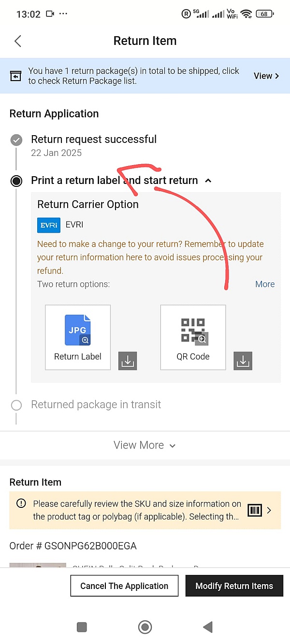Expand the SKU review notice arrow
The height and width of the screenshot is (644, 290).
coord(269,510)
